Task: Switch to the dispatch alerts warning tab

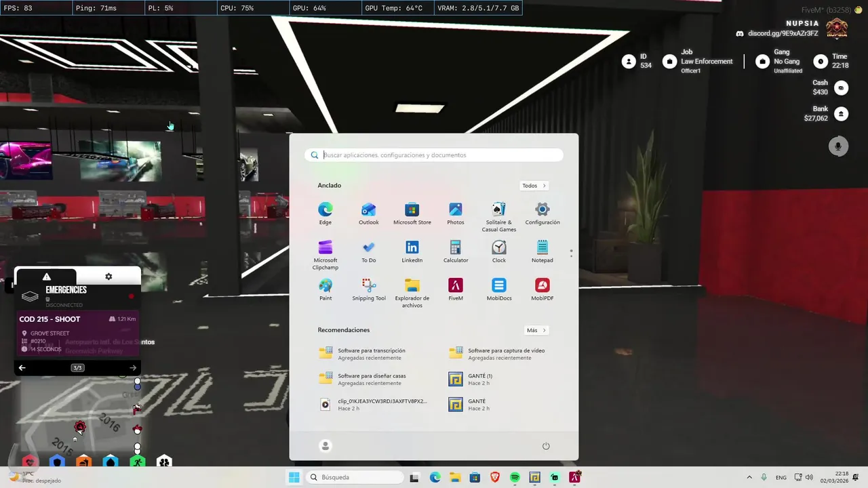Action: [x=46, y=276]
